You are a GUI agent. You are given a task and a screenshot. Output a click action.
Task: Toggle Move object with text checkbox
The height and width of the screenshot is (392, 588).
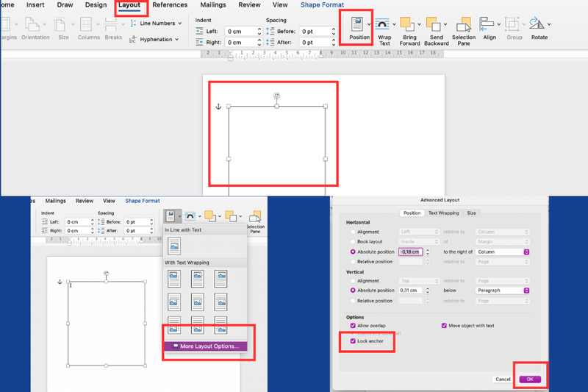coord(445,326)
